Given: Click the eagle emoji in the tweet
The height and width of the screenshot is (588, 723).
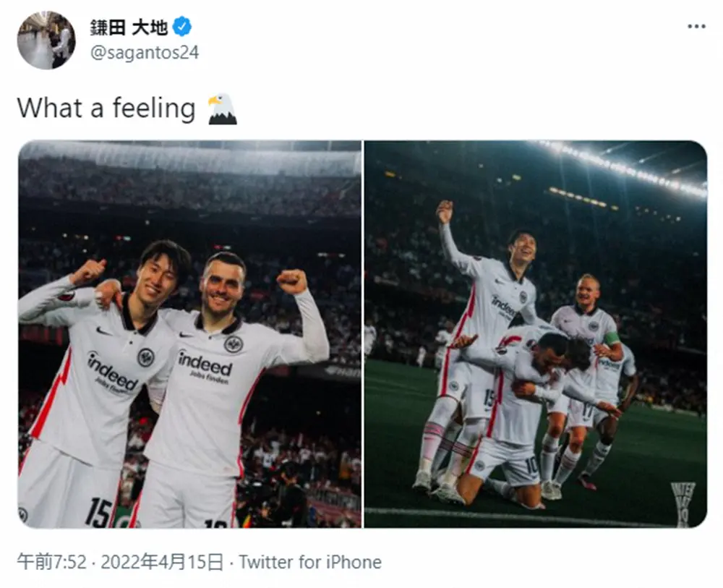Looking at the screenshot, I should (222, 108).
